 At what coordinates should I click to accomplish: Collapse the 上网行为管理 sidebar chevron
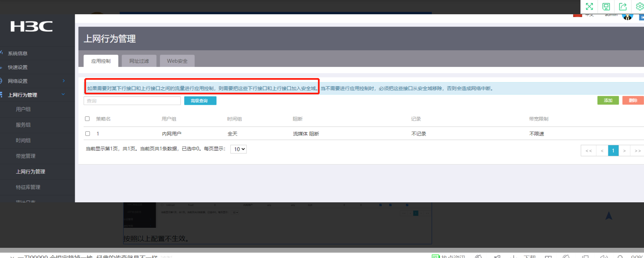(x=63, y=94)
